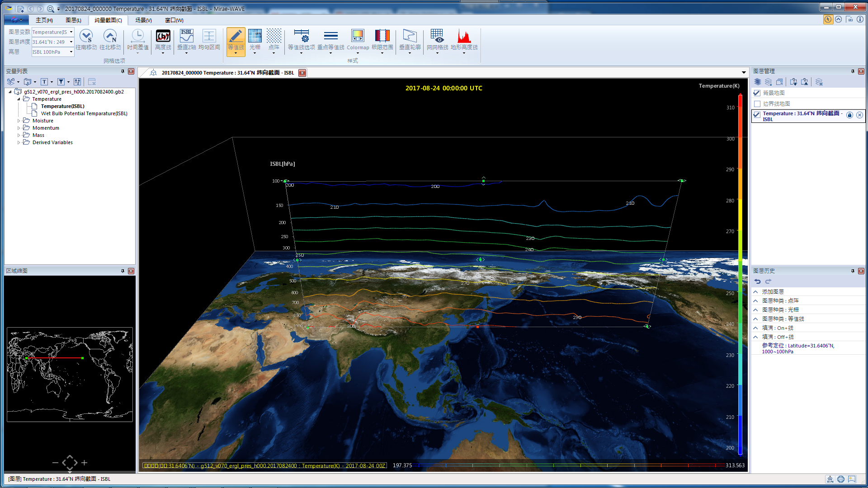Open the 窗口(W) ribbon tab

point(174,20)
